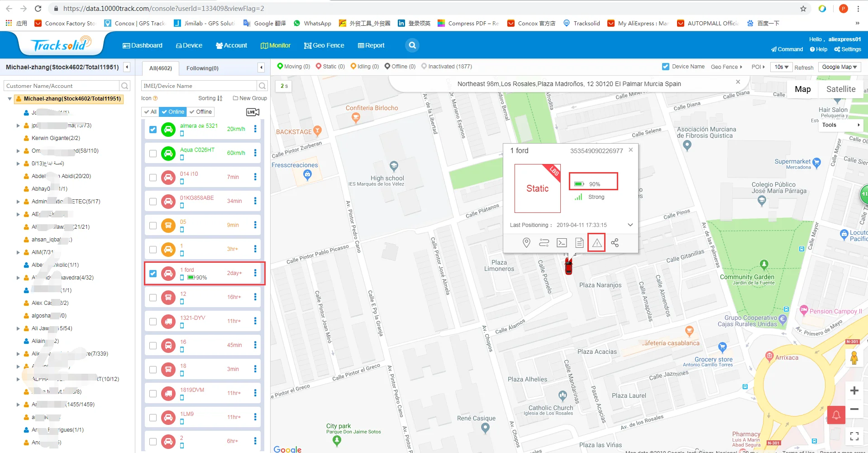868x453 pixels.
Task: Open more options for Aqua C026HT row
Action: click(255, 153)
